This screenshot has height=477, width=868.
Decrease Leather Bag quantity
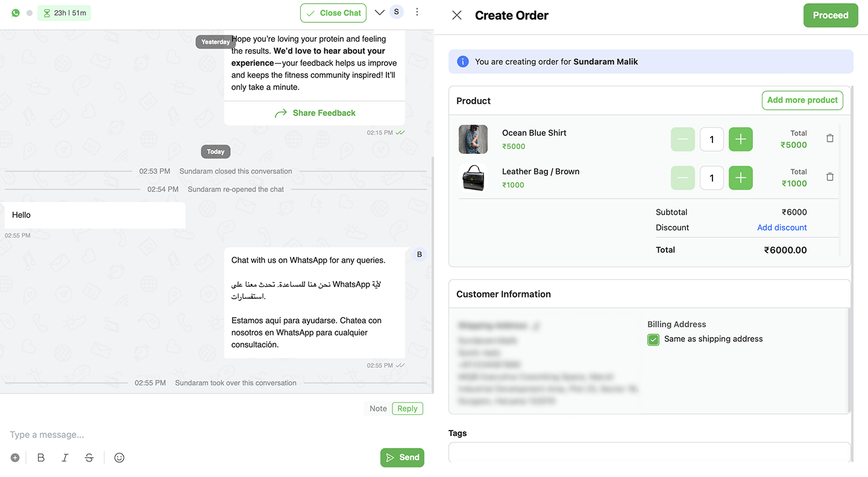coord(682,178)
